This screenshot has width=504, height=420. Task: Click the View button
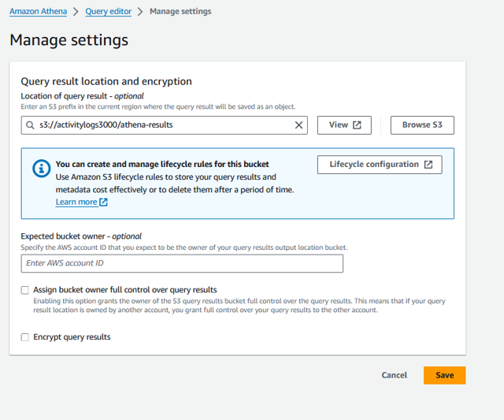[344, 125]
